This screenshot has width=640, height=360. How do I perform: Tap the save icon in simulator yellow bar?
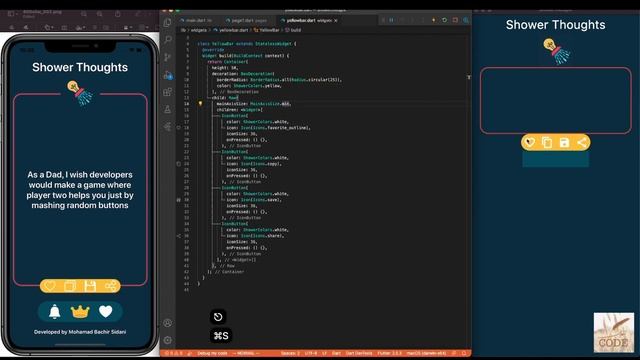564,142
